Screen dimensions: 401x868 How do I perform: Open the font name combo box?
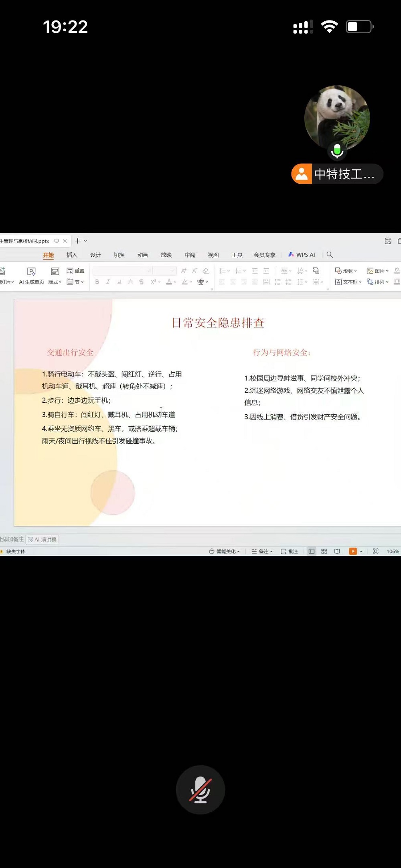click(122, 271)
